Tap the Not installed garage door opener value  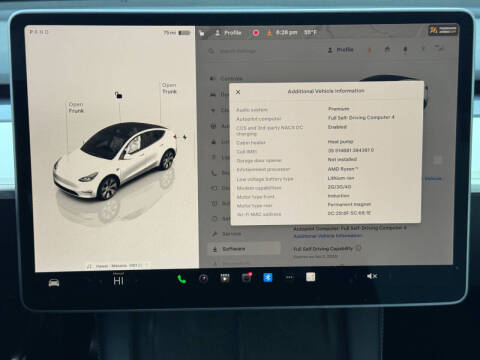342,159
